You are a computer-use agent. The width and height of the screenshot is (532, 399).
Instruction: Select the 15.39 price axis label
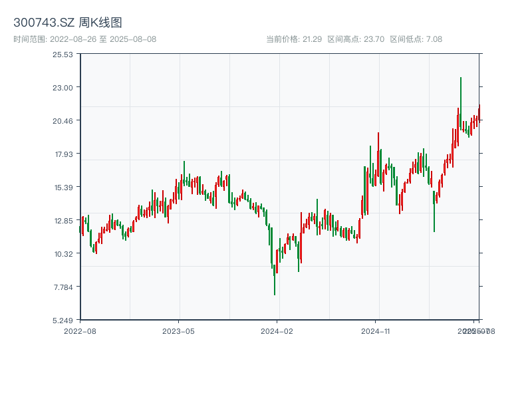pyautogui.click(x=63, y=187)
